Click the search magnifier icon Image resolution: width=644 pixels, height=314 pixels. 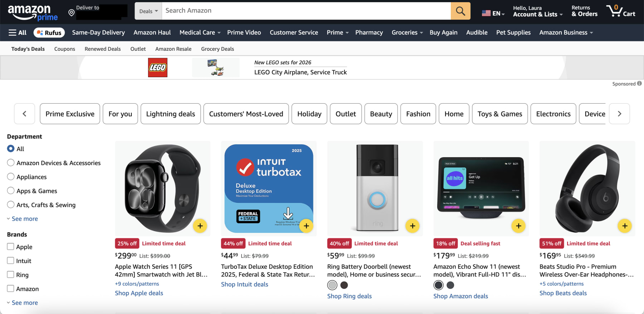460,11
